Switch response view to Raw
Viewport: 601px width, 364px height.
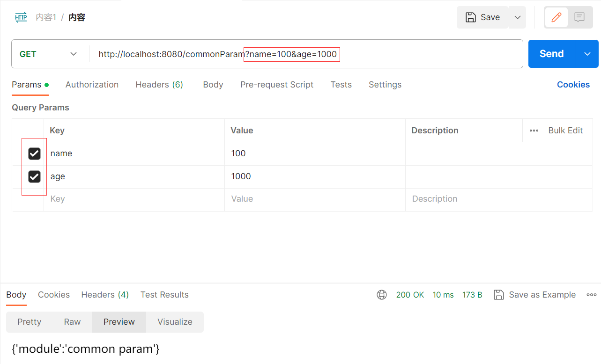pyautogui.click(x=72, y=322)
